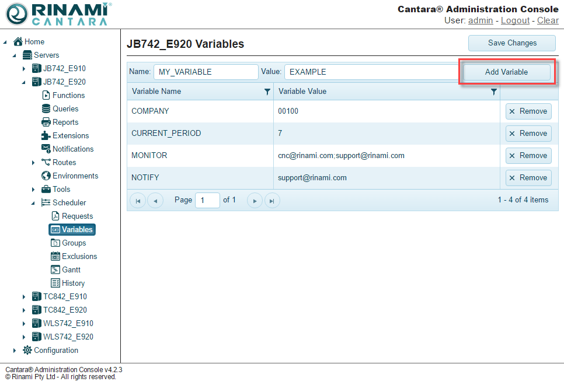Expand the Configuration tree node
The image size is (564, 392).
[15, 351]
